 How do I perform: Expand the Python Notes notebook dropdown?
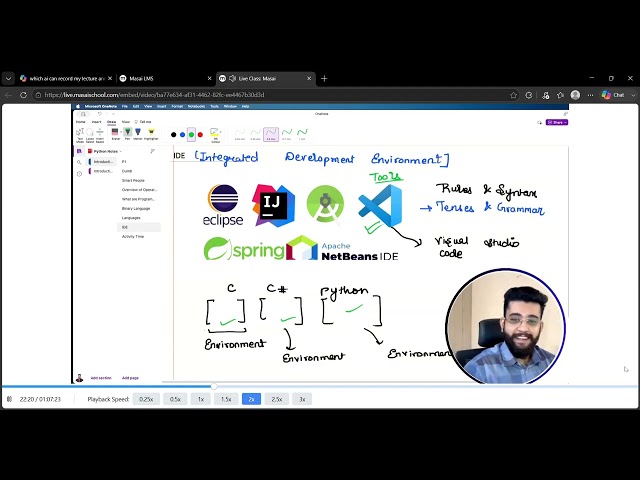[105, 151]
